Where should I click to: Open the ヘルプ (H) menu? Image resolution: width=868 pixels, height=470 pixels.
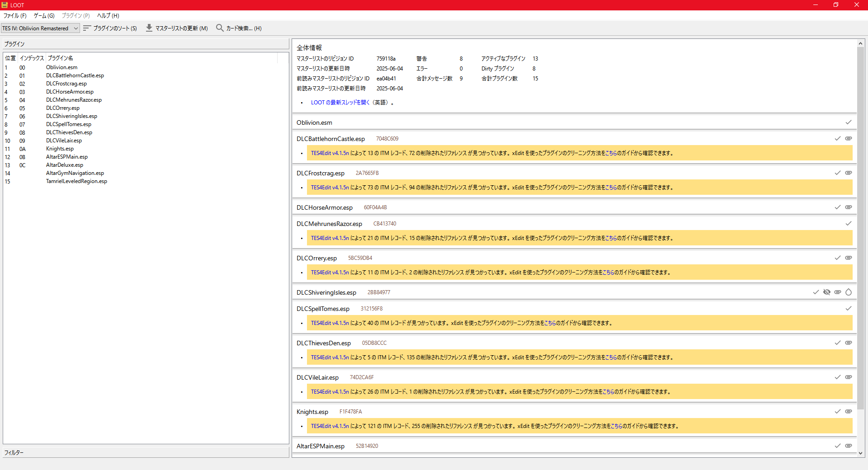[108, 16]
